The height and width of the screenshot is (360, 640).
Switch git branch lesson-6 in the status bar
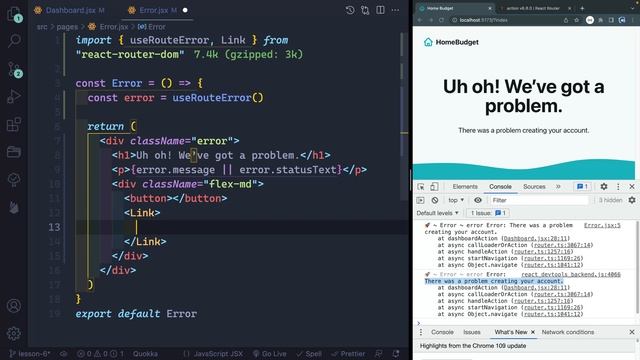[x=29, y=353]
